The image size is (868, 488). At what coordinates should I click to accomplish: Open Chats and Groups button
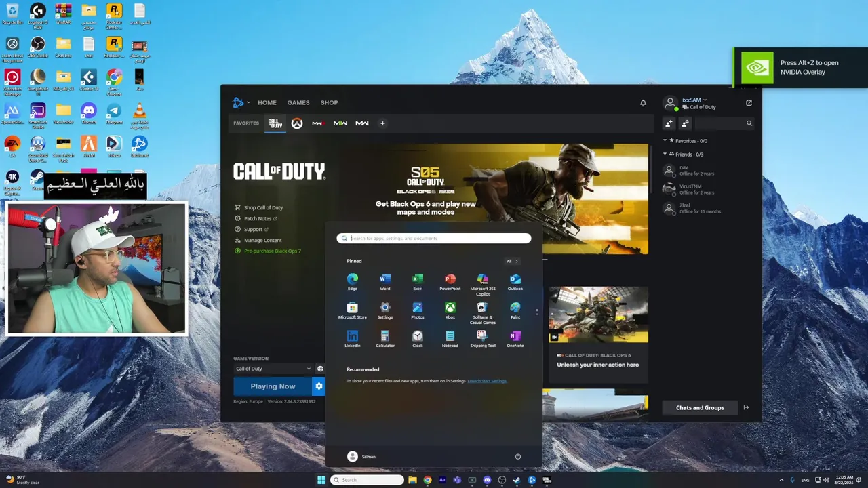(x=700, y=407)
